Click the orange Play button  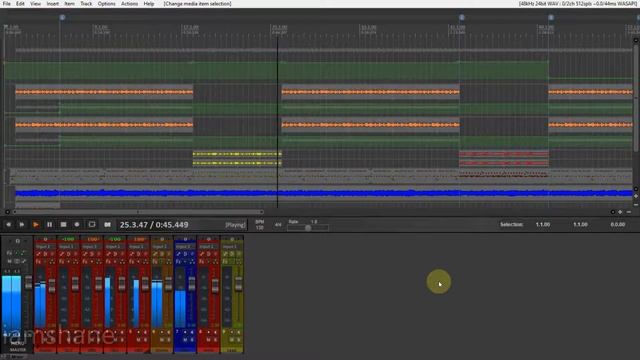point(36,224)
